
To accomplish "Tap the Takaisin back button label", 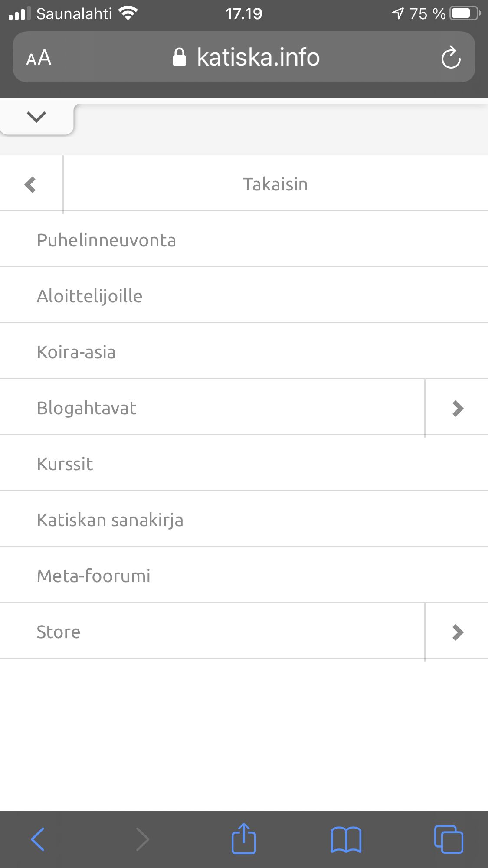I will pyautogui.click(x=275, y=184).
